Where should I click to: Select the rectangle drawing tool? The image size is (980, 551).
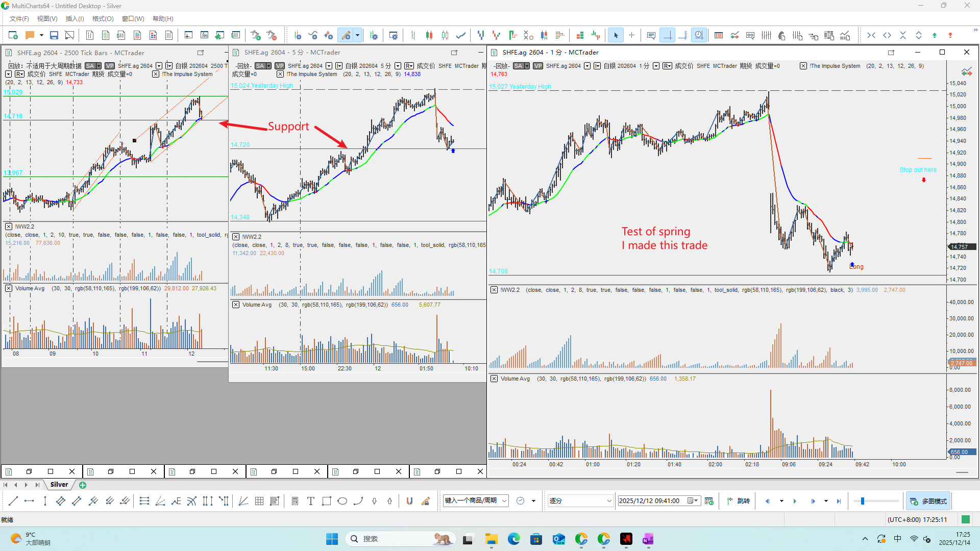coord(326,501)
